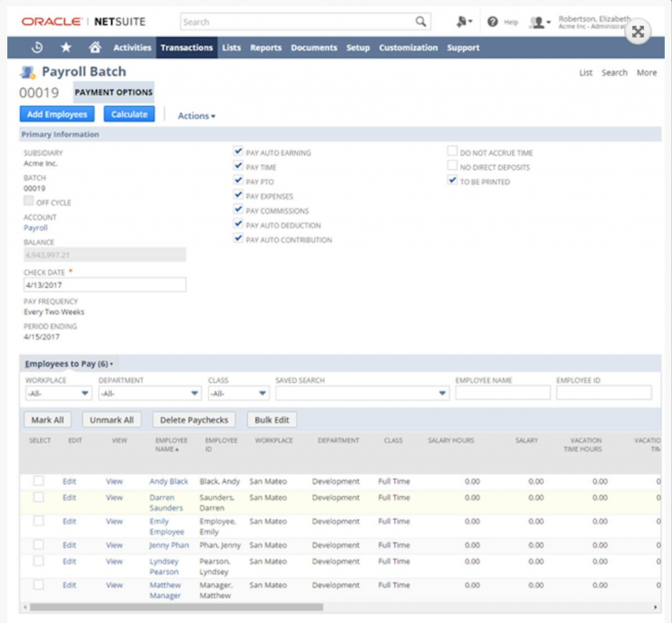Switch to the Transactions menu

click(x=187, y=47)
